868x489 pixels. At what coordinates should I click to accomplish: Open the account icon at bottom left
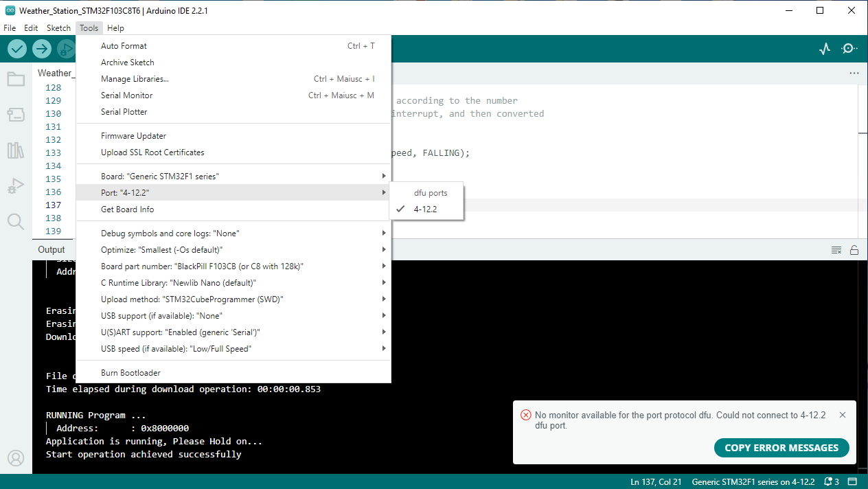click(16, 457)
